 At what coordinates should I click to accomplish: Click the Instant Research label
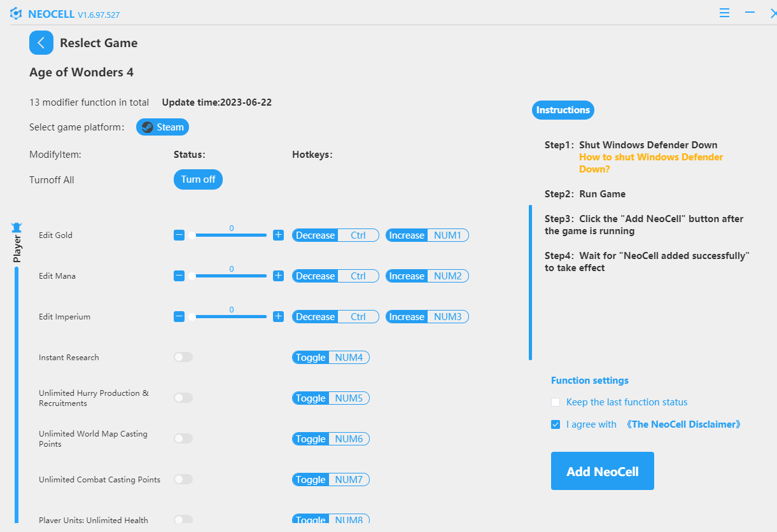tap(69, 358)
